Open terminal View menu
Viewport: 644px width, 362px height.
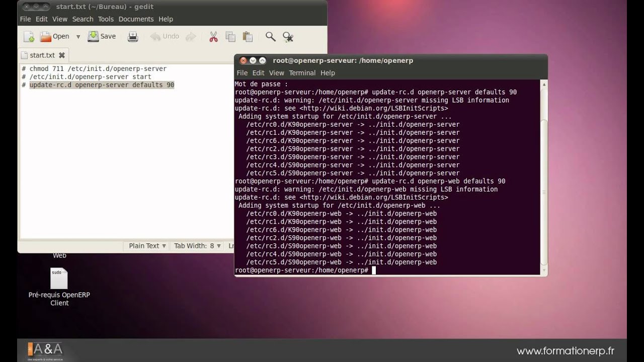276,73
